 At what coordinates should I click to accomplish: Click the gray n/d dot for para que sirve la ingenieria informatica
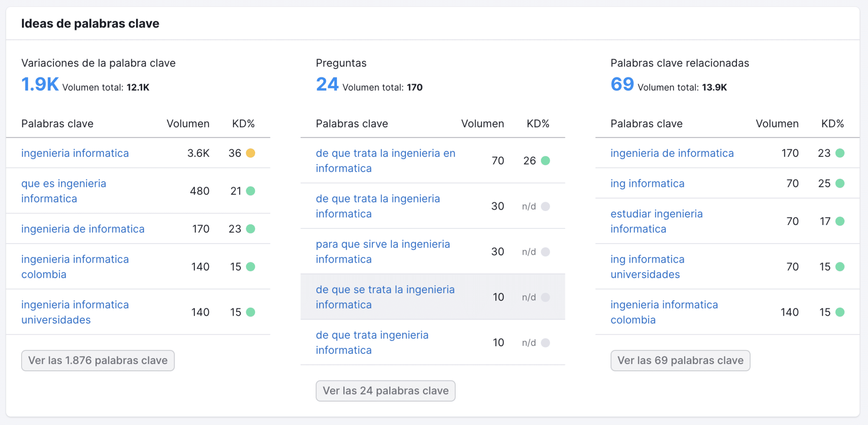547,251
